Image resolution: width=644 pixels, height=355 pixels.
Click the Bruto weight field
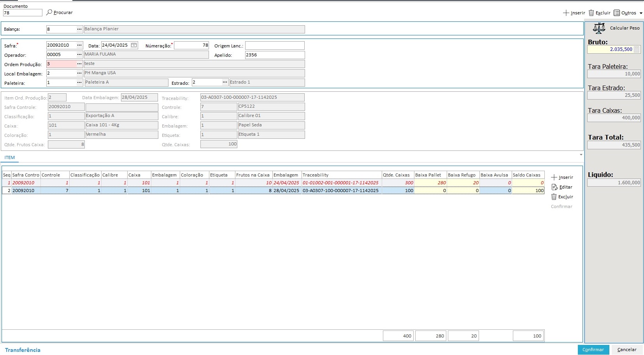tap(611, 49)
